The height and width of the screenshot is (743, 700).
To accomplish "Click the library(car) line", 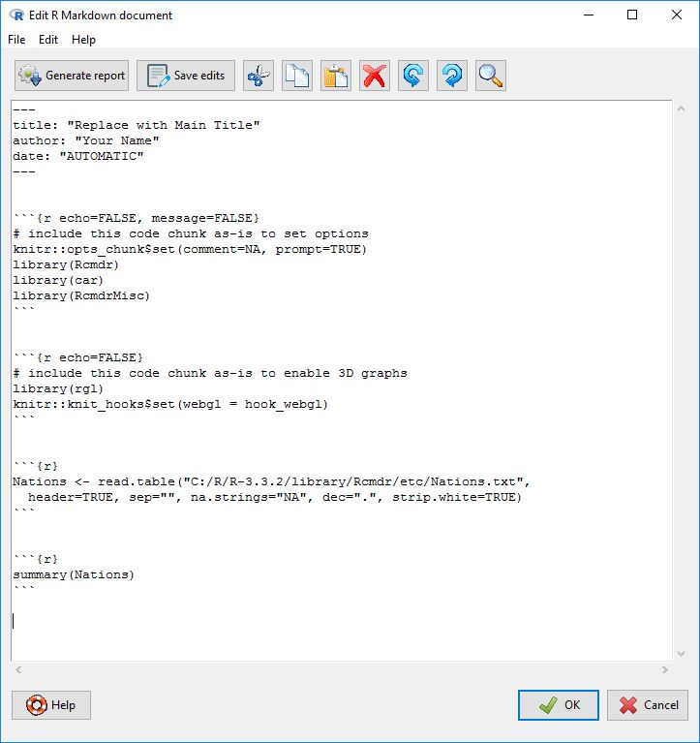I will 58,281.
